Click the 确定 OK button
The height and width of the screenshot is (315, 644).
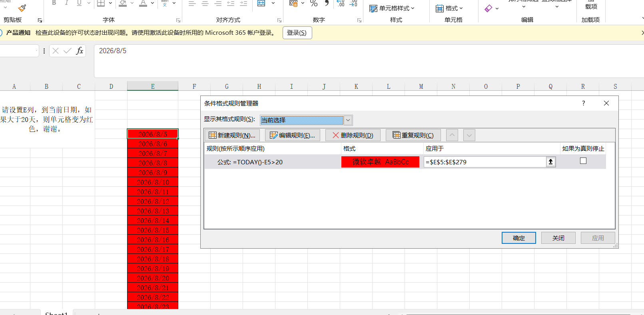519,238
